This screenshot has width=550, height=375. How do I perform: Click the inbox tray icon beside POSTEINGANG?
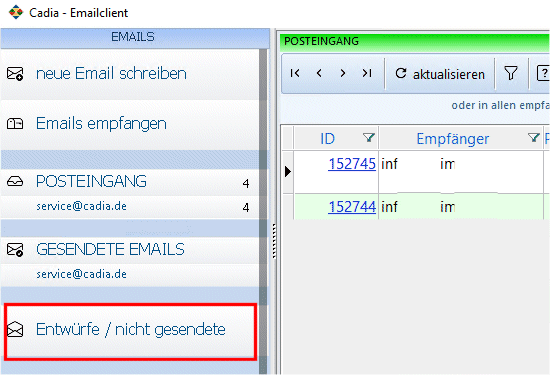tap(15, 181)
